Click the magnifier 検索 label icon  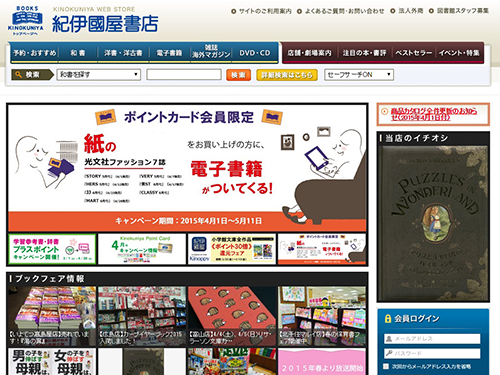32,75
